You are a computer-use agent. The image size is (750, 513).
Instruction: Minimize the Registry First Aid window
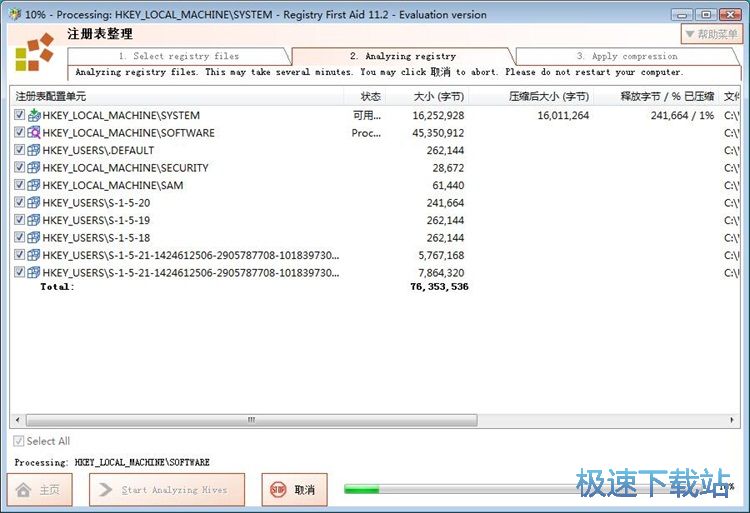pyautogui.click(x=682, y=15)
